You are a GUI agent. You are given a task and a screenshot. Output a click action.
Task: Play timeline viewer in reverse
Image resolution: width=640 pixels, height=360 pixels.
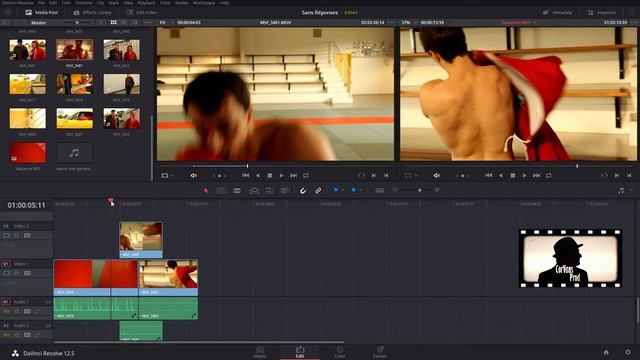[501, 176]
